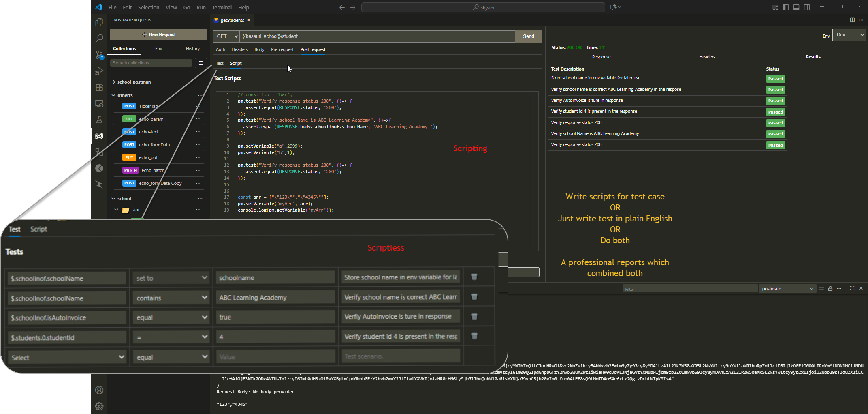Delete the schoolname set-to test row

click(474, 277)
